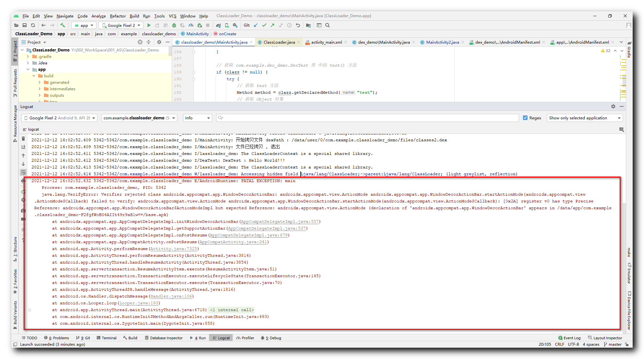Click the Debug app bug icon
Image resolution: width=644 pixels, height=359 pixels.
click(174, 25)
